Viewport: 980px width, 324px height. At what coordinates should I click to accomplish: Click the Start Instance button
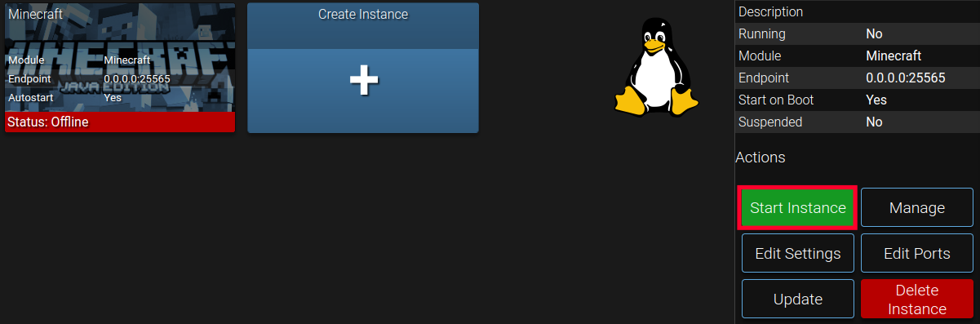click(x=798, y=208)
